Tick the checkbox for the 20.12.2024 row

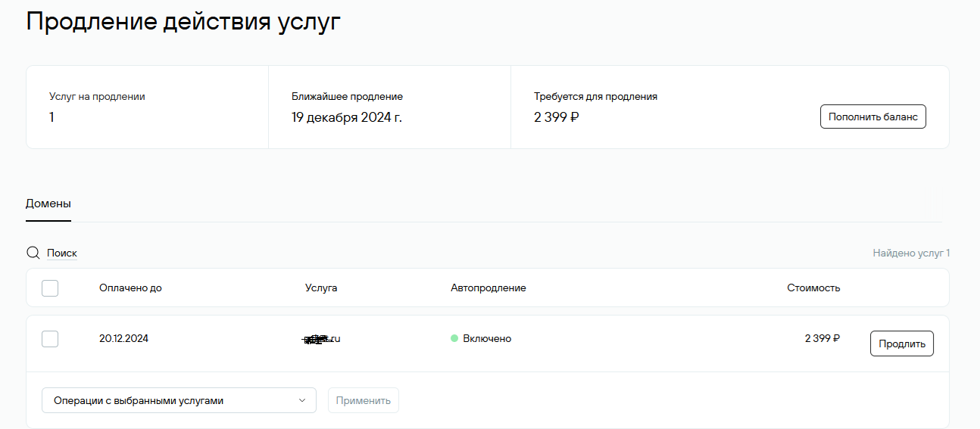pos(50,338)
